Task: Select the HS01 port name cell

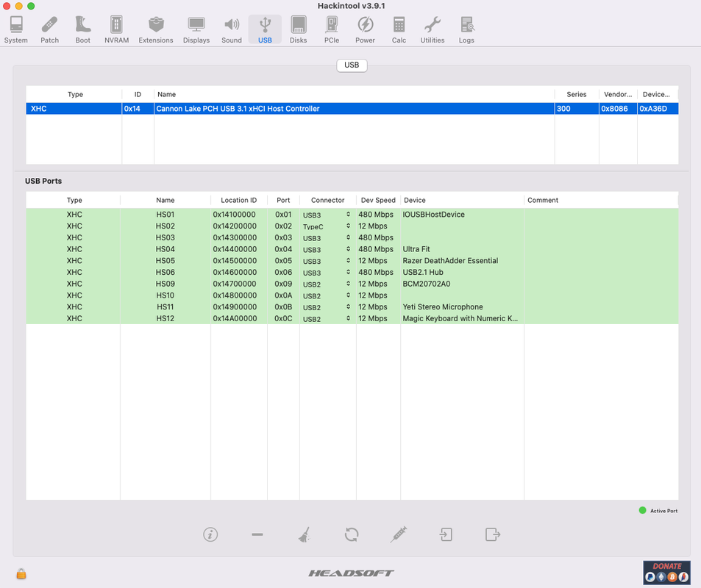Action: [x=166, y=215]
